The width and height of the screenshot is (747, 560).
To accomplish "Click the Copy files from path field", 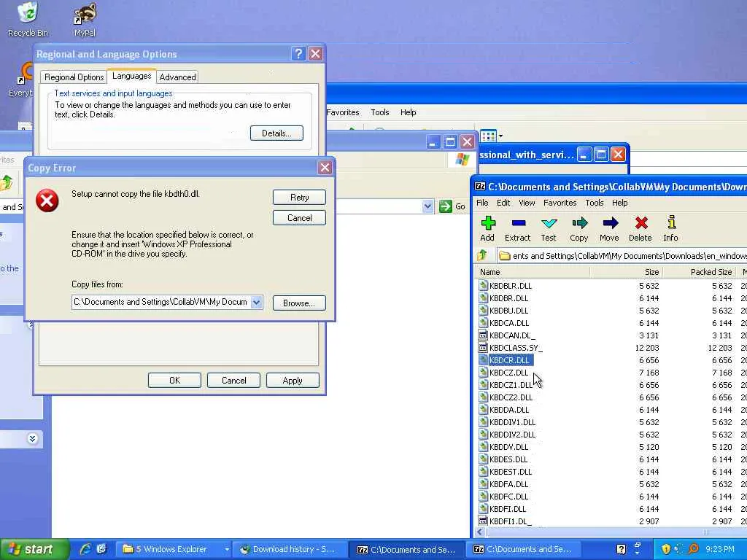I will 161,302.
